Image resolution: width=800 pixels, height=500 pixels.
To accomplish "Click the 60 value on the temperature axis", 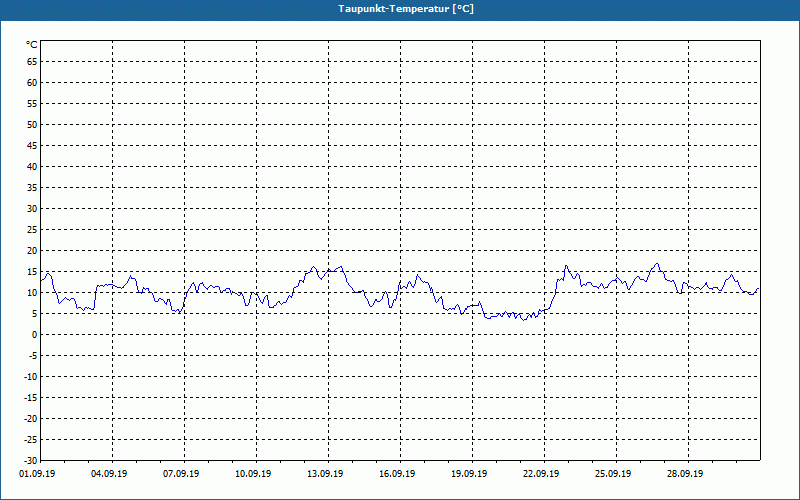I will [32, 83].
